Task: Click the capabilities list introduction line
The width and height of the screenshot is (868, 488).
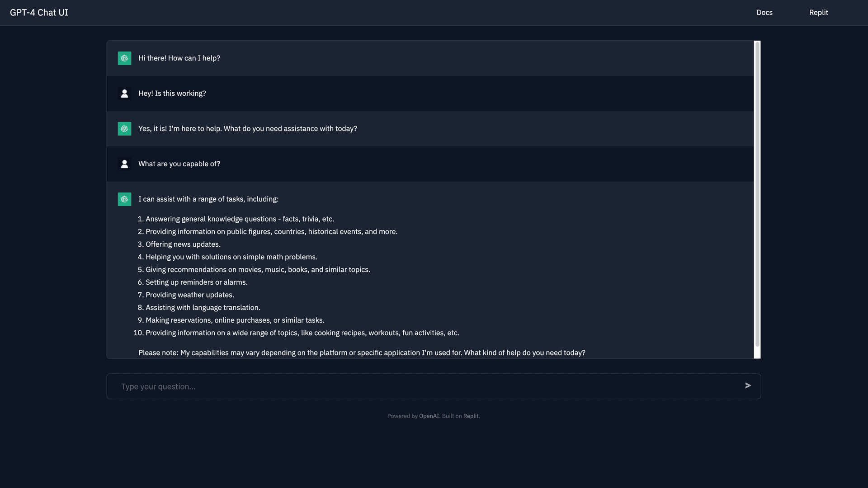Action: coord(208,199)
